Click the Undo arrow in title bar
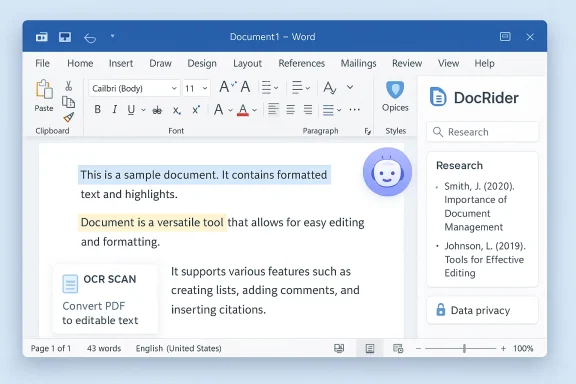 (90, 37)
